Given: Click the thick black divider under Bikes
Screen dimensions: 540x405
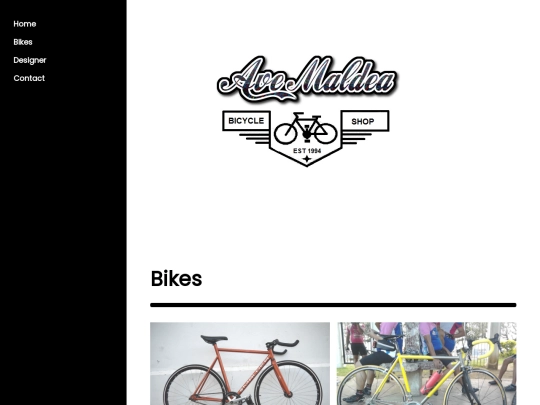Looking at the screenshot, I should pos(333,305).
